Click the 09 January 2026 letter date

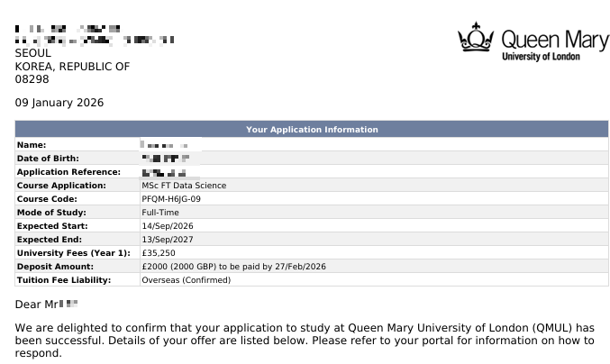pyautogui.click(x=59, y=103)
